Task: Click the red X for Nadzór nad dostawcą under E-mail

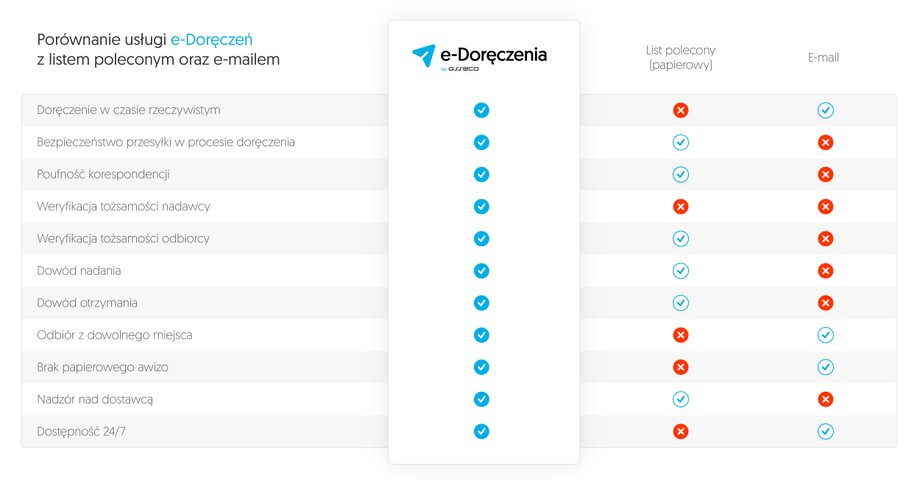Action: tap(826, 399)
